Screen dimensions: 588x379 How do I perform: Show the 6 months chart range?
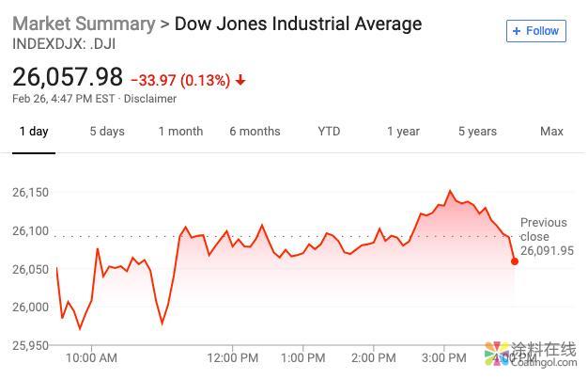(255, 132)
